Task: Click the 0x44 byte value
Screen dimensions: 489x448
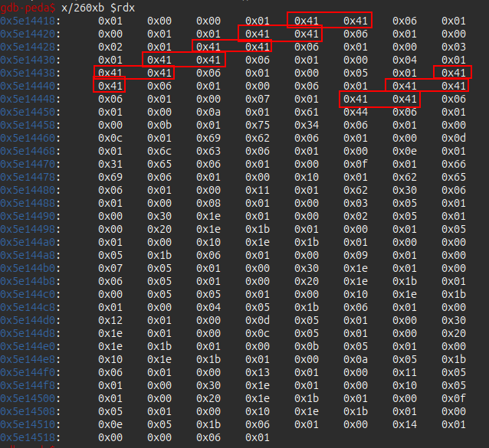Action: click(354, 112)
